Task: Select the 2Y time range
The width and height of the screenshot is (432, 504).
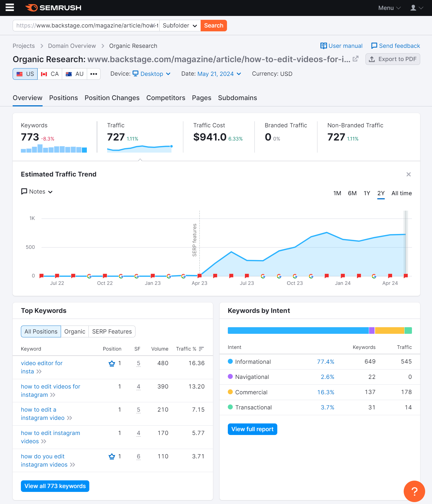Action: click(381, 193)
